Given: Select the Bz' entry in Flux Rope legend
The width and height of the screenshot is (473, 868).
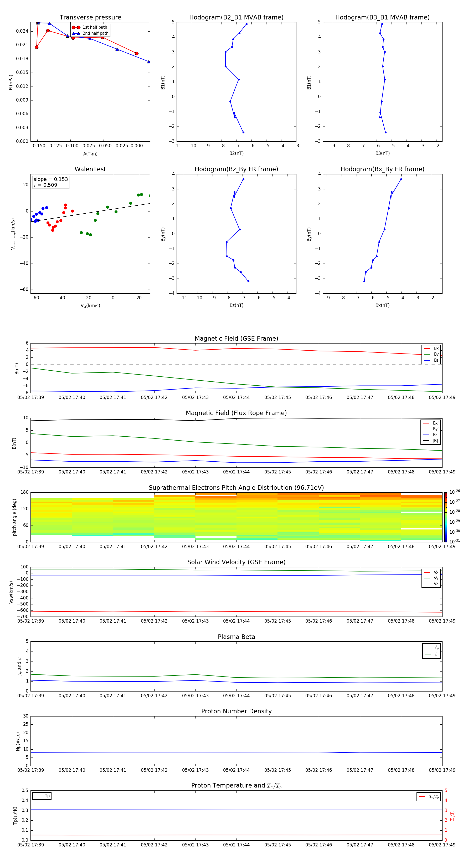Looking at the screenshot, I should click(x=431, y=435).
